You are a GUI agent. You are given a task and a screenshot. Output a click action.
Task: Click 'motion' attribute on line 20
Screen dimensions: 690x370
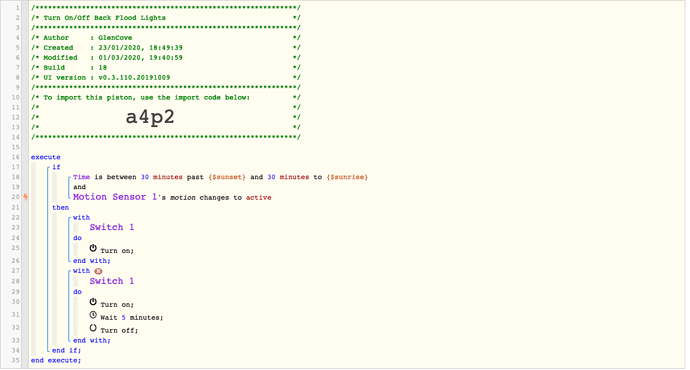(x=183, y=198)
